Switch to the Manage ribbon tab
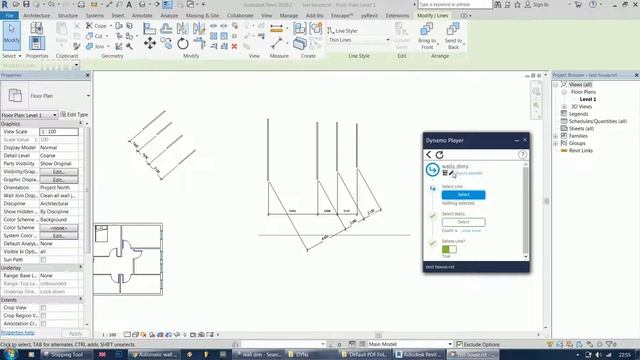Image resolution: width=640 pixels, height=360 pixels. click(x=289, y=16)
